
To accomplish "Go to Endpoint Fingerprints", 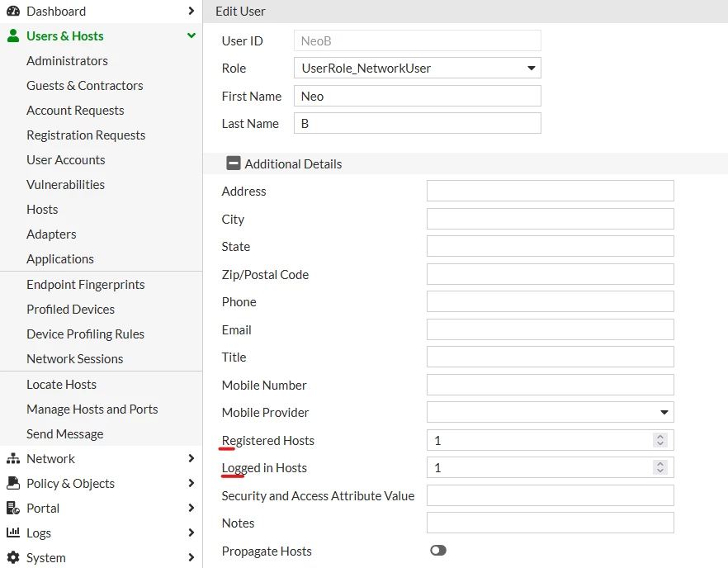I will point(86,285).
